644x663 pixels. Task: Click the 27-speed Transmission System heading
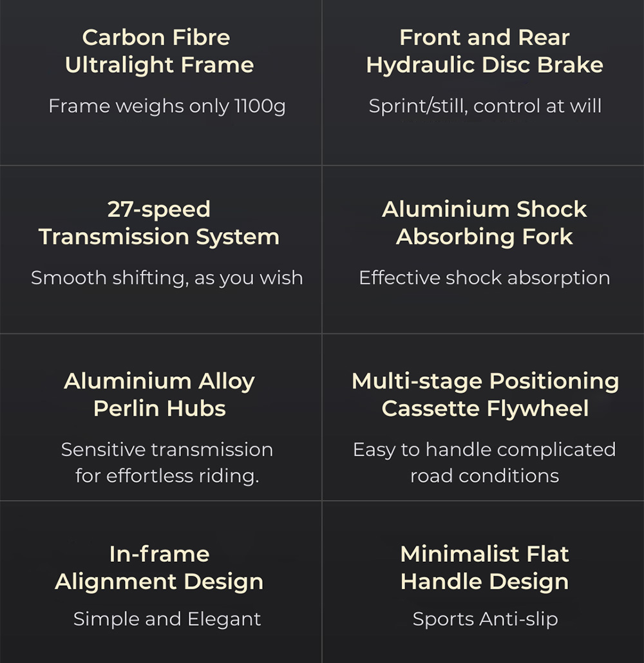click(159, 223)
